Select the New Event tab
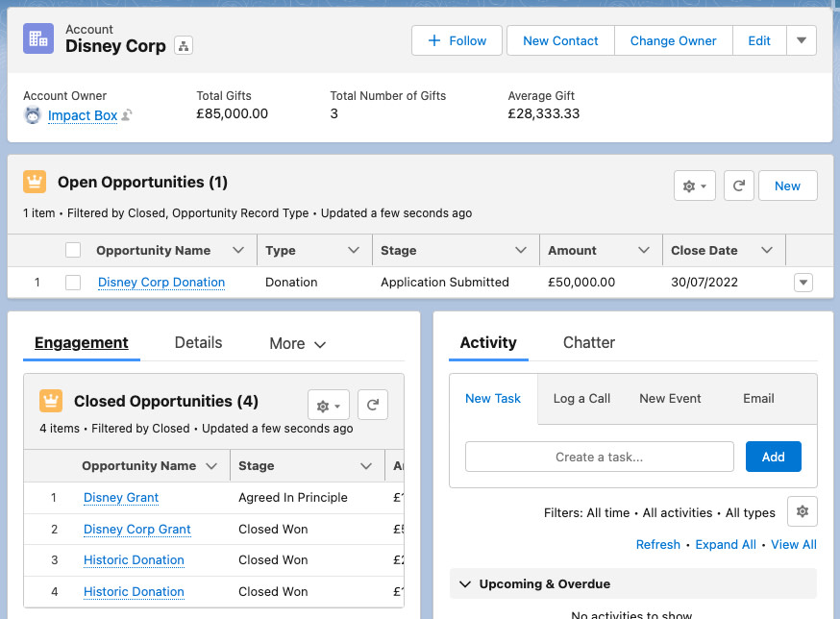Screen dimensions: 840x619 (x=670, y=399)
